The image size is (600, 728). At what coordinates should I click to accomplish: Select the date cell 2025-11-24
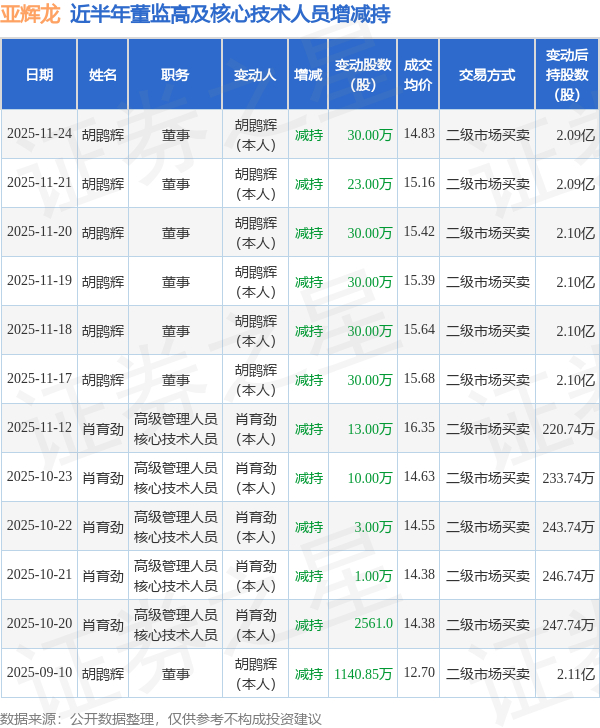pos(39,134)
